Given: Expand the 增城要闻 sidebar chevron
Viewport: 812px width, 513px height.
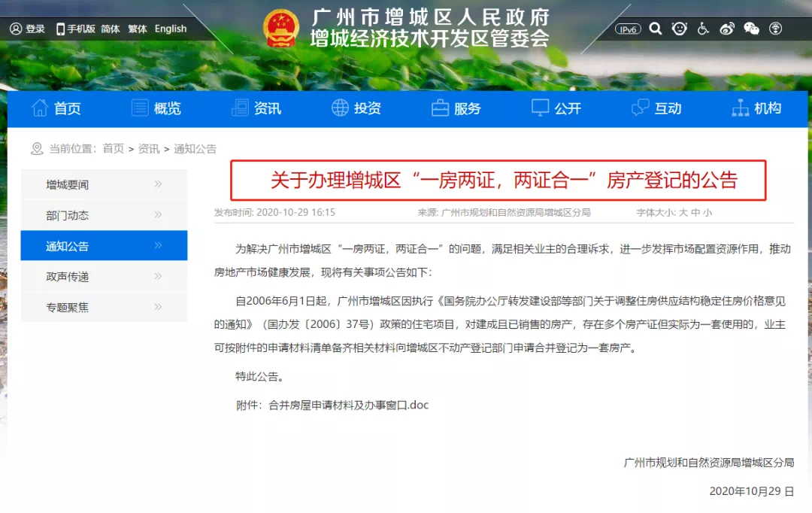Looking at the screenshot, I should point(158,184).
